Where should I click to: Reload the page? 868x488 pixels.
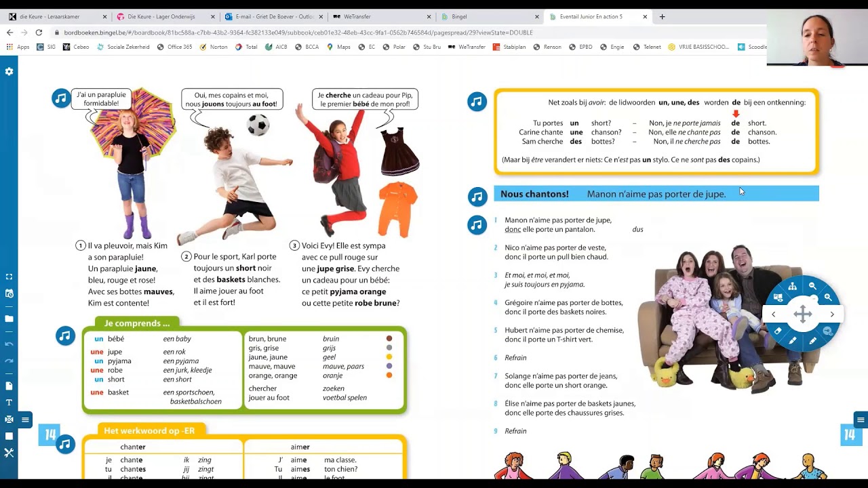[39, 33]
